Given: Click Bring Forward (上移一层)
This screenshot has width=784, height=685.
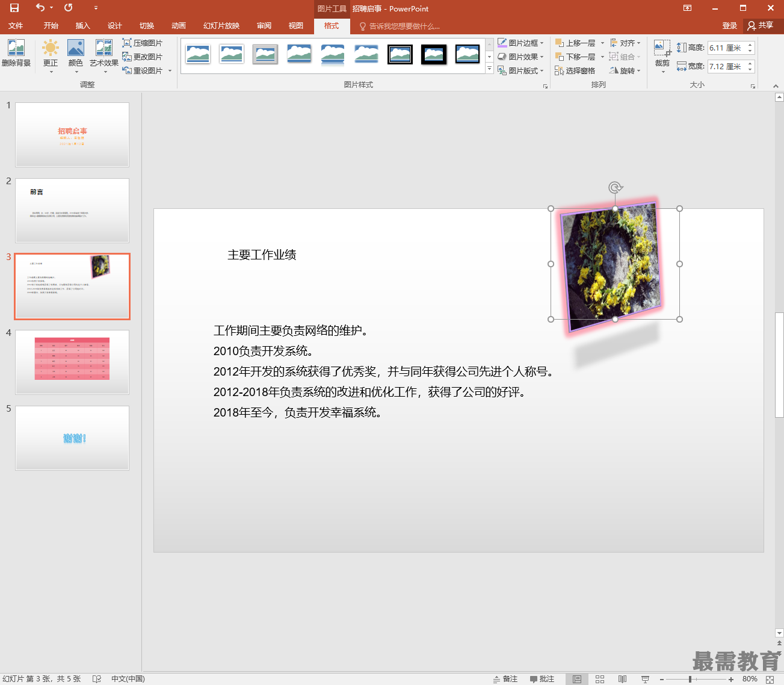Looking at the screenshot, I should point(575,43).
